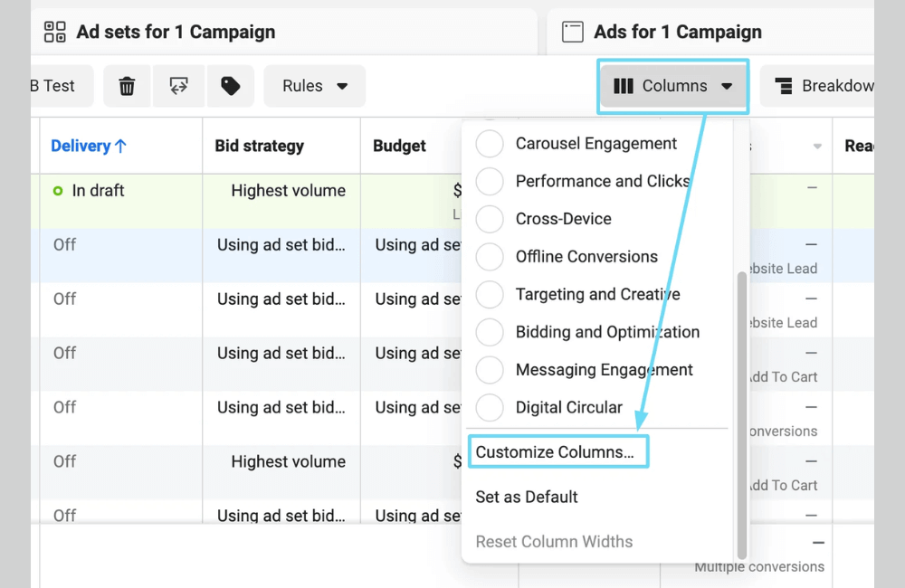Screen dimensions: 905x588
Task: Open the Website Lead column header dropdown
Action: [817, 146]
